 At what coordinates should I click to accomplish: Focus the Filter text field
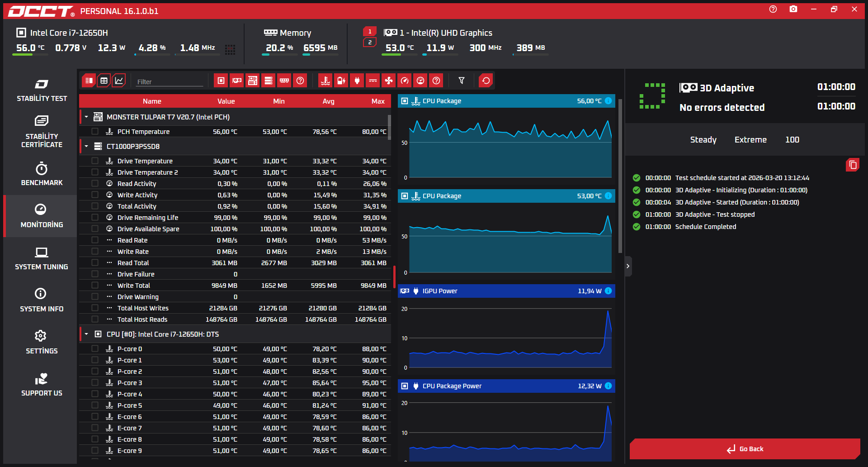coord(170,82)
